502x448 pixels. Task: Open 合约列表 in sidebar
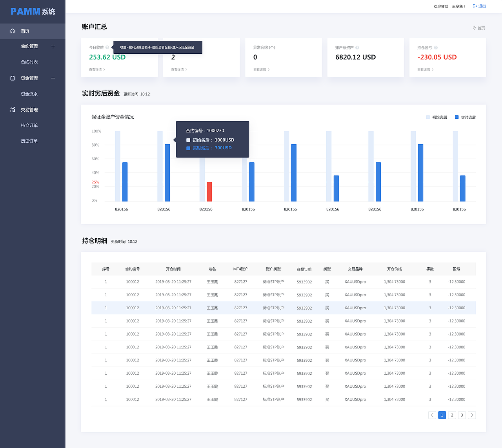[x=29, y=62]
